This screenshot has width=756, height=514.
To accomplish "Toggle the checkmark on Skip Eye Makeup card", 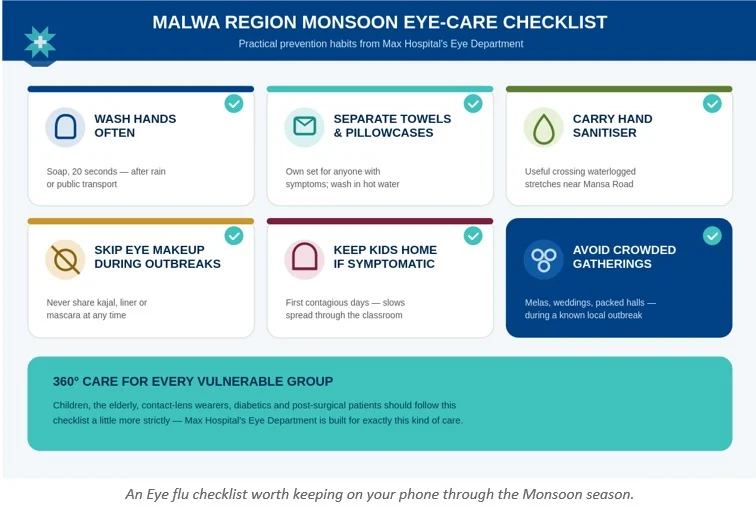I will click(x=234, y=236).
